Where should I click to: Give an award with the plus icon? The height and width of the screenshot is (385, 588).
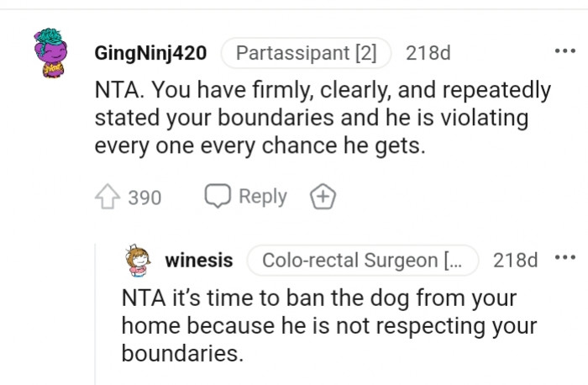click(323, 198)
